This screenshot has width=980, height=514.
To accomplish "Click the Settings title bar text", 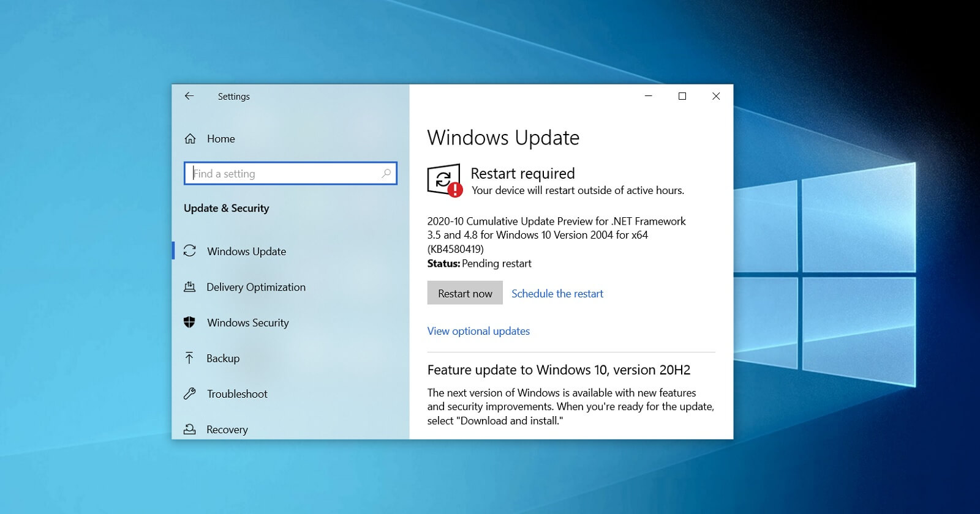I will (x=233, y=97).
